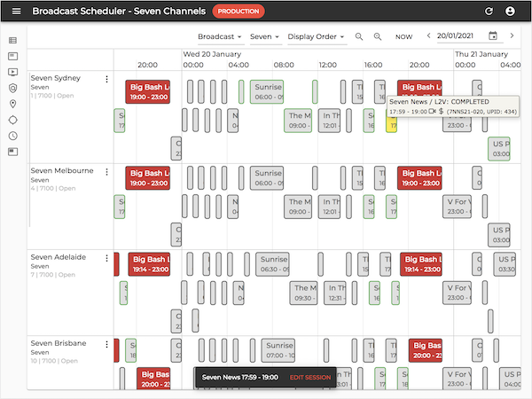
Task: Open the table list view sidebar icon
Action: pyautogui.click(x=13, y=41)
